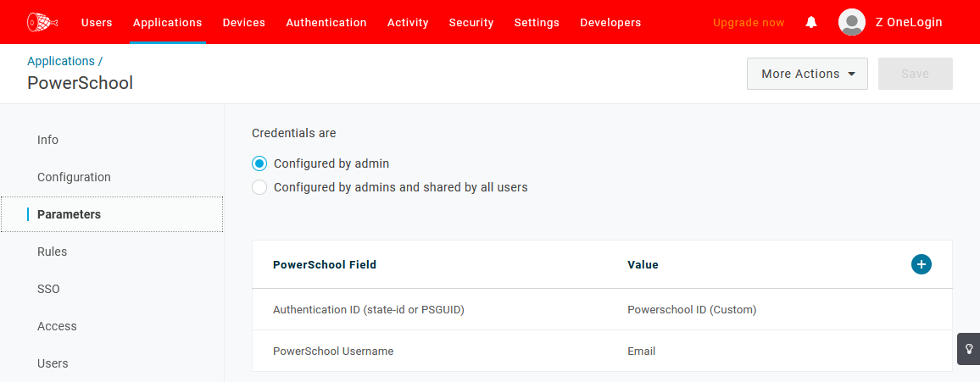Select "Configured by admin" radio option
Viewport: 980px width, 382px height.
click(259, 163)
